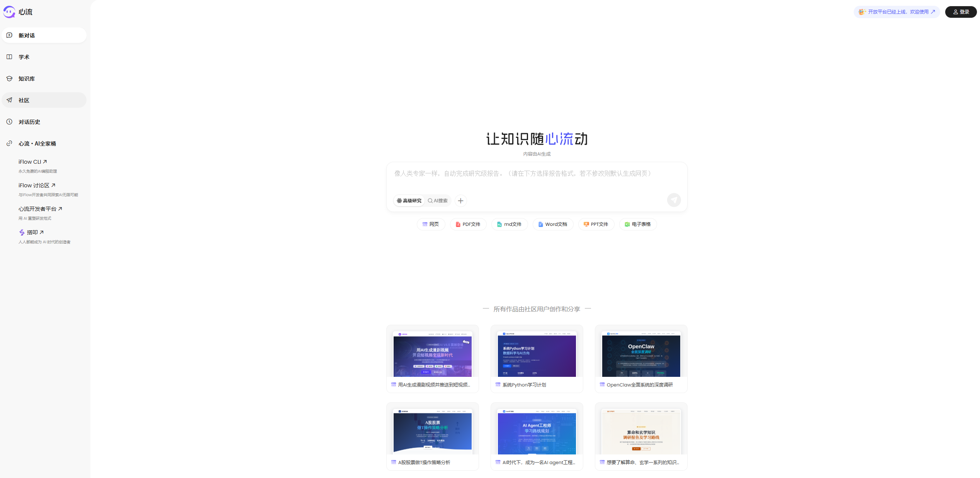Open the 用AI生成漫剧视频 thumbnail

pyautogui.click(x=433, y=354)
